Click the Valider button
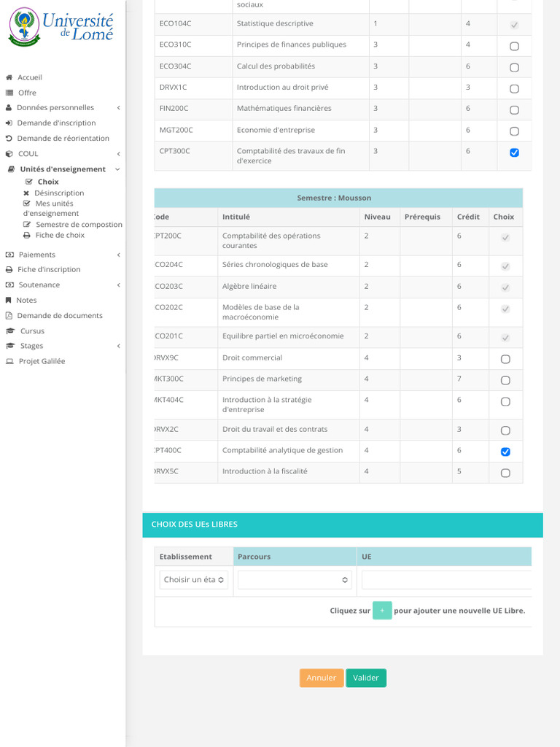Viewport: 560px width, 747px height. tap(366, 678)
